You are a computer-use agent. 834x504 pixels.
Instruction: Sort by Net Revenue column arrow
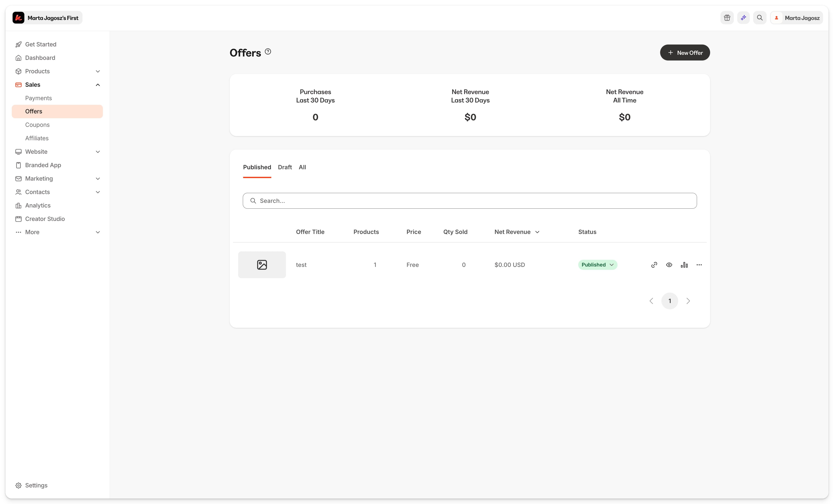coord(537,232)
